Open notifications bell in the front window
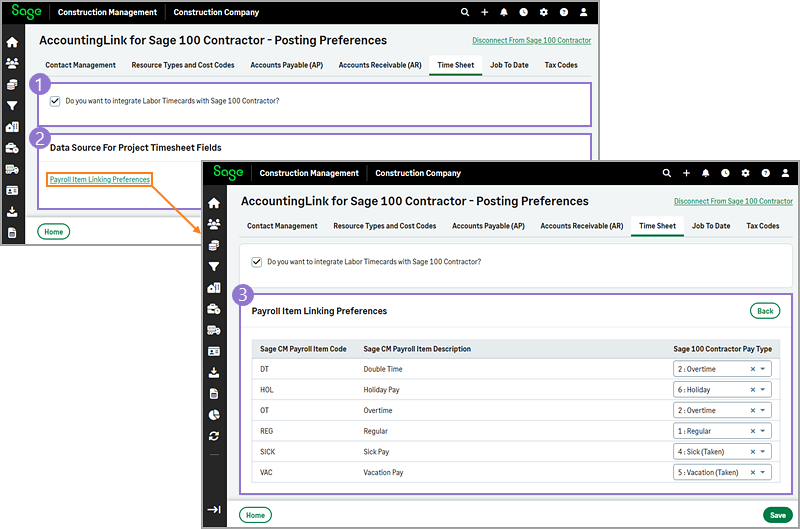The width and height of the screenshot is (800, 529). pos(706,173)
